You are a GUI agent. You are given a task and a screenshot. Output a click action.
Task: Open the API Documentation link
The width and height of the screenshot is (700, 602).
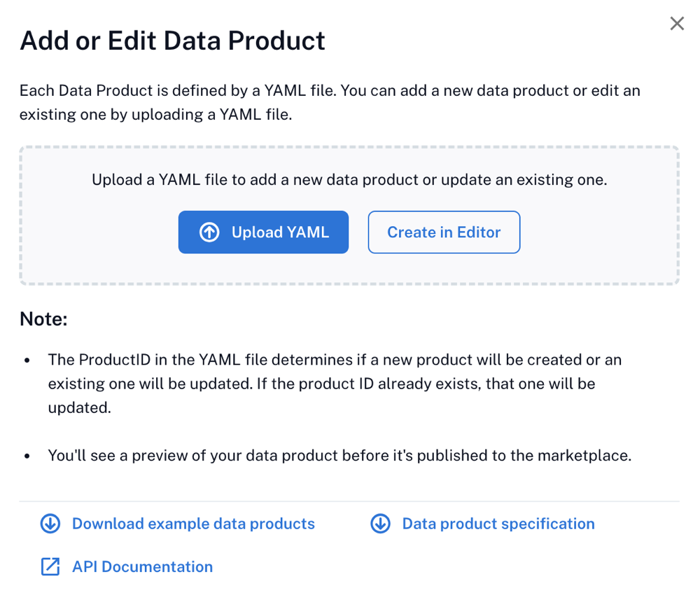pos(142,567)
